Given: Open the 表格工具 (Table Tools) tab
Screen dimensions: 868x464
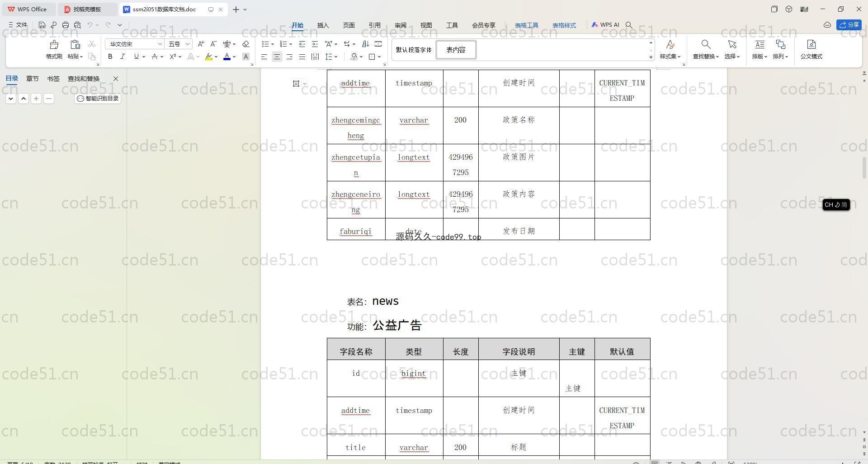Looking at the screenshot, I should (x=527, y=25).
